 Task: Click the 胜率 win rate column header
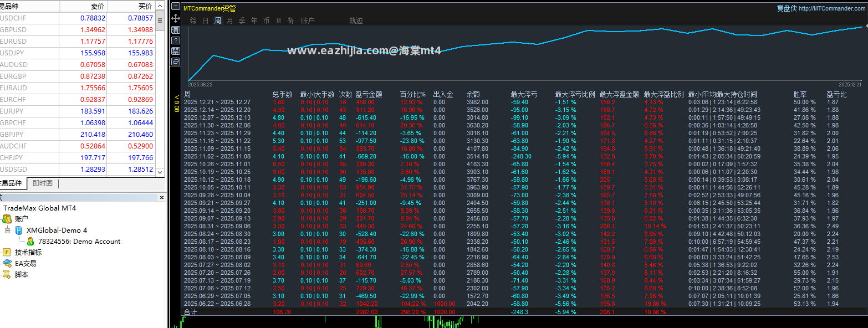800,94
